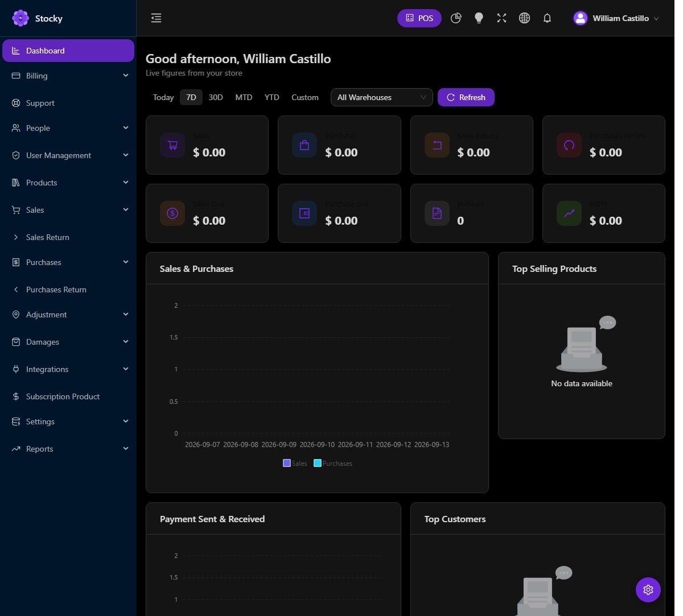Screen dimensions: 683x616
Task: Open the POS button
Action: tap(419, 18)
